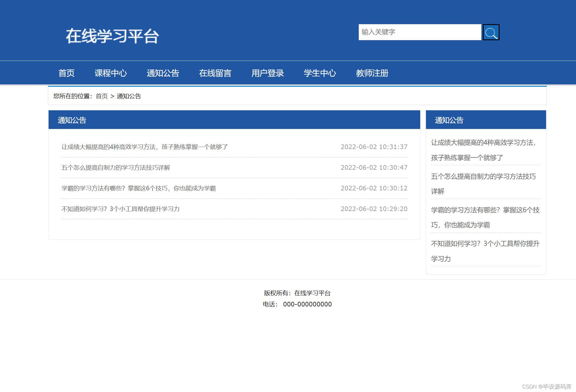This screenshot has height=392, width=576.
Task: Open the 课程中心 menu item
Action: coord(111,73)
